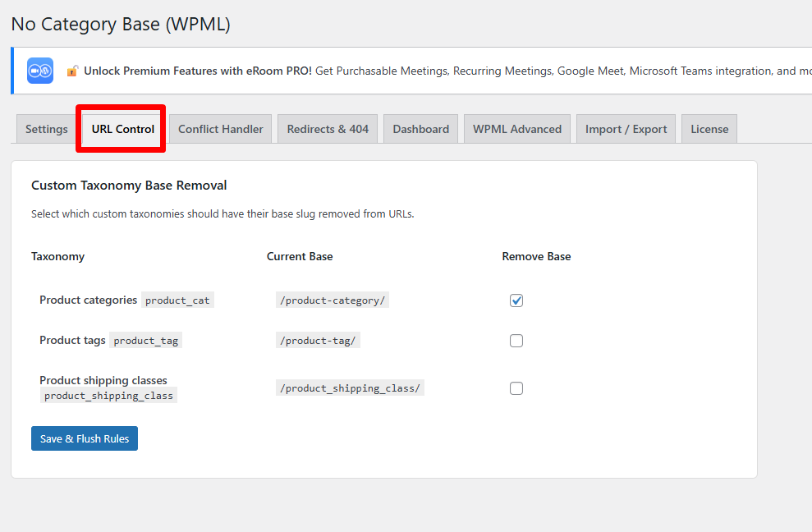
Task: Click the Custom Taxonomy Base Removal heading
Action: [x=129, y=186]
